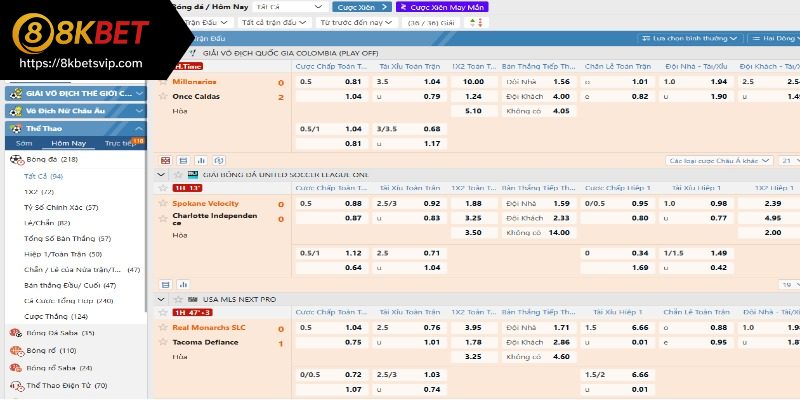Open the Tất cả trận đấu dropdown

tap(274, 22)
